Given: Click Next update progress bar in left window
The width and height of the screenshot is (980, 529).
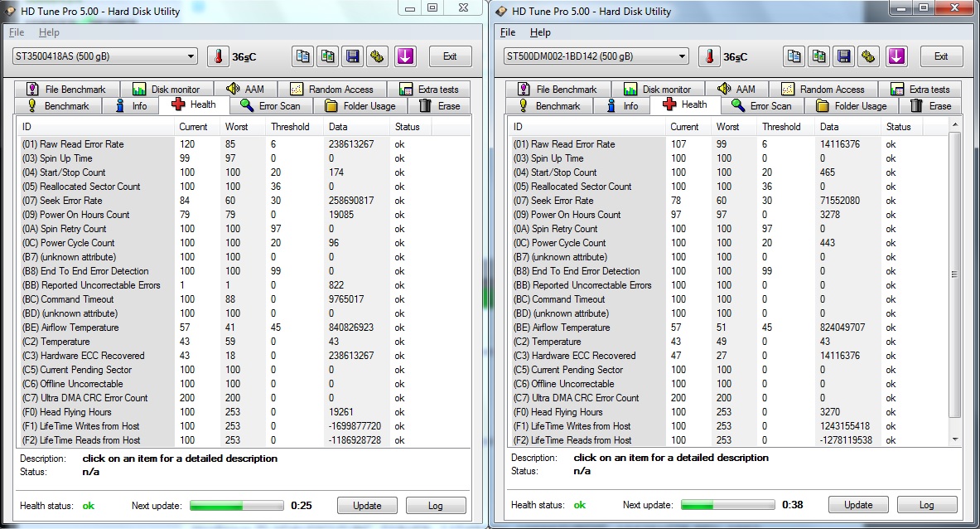Looking at the screenshot, I should click(x=237, y=505).
